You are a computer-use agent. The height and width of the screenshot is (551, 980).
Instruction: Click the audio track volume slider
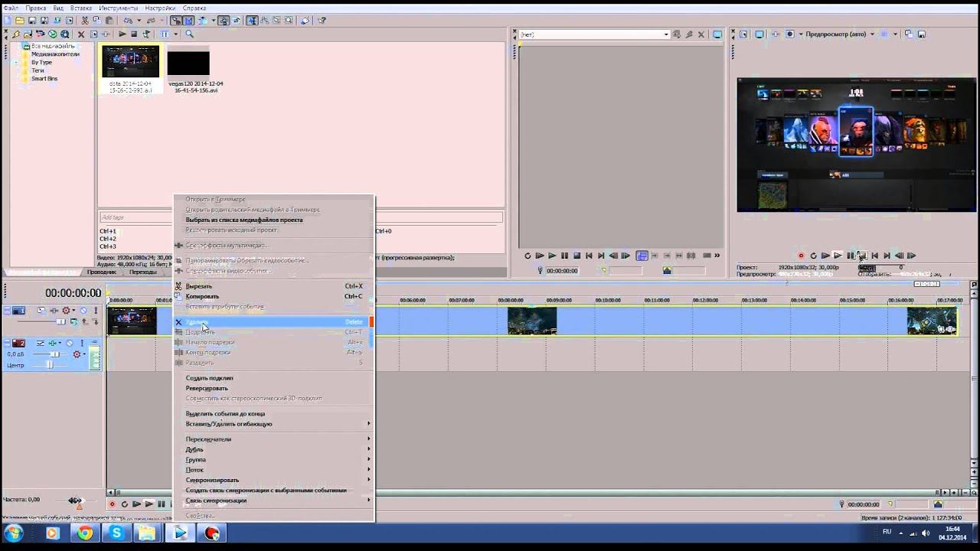[55, 354]
